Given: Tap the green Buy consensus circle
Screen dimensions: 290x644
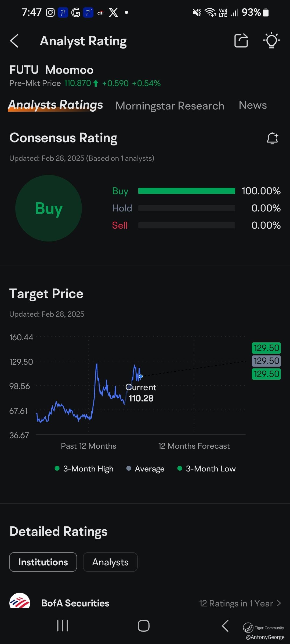Looking at the screenshot, I should click(49, 208).
